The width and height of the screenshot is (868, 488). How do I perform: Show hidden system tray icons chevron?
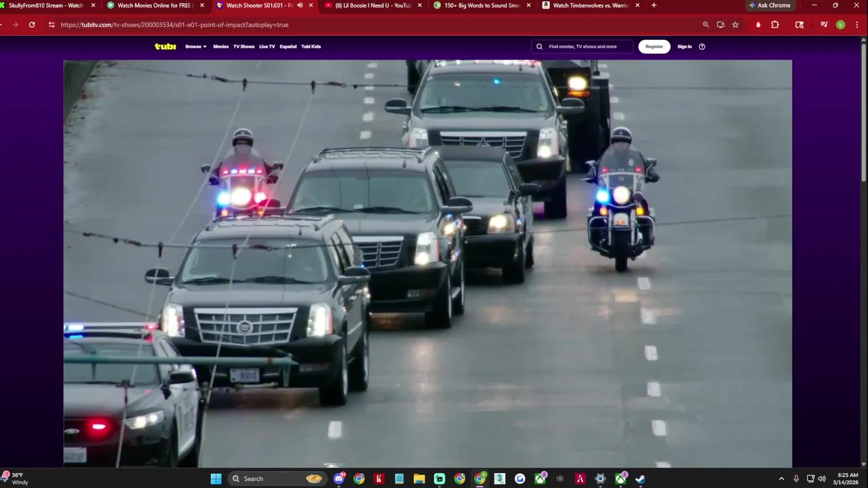(781, 479)
